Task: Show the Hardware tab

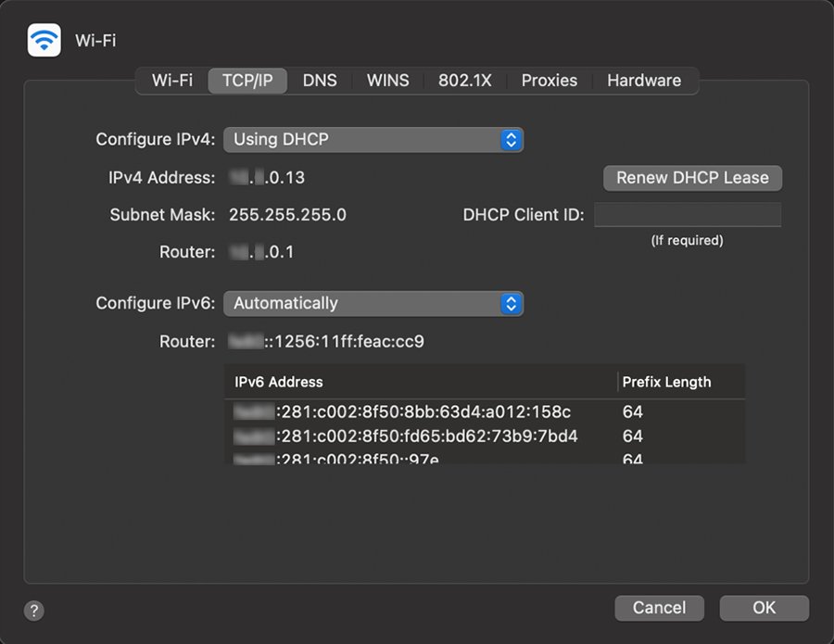Action: coord(644,81)
